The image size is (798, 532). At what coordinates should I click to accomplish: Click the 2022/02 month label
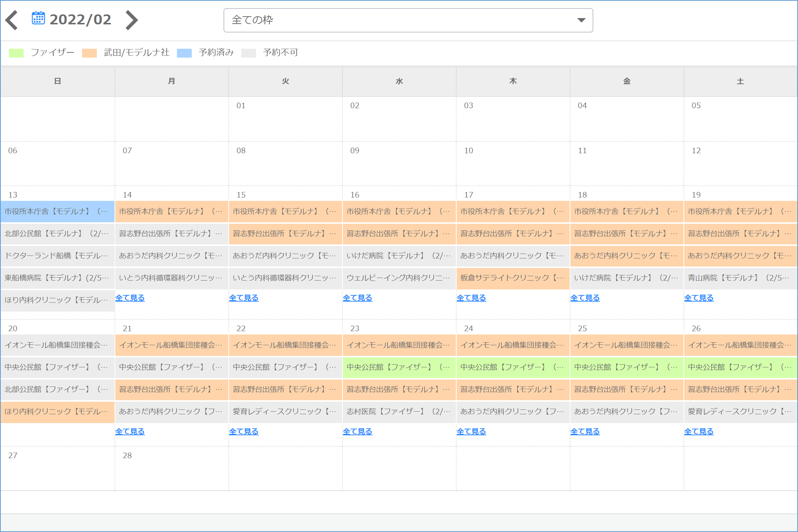coord(80,20)
